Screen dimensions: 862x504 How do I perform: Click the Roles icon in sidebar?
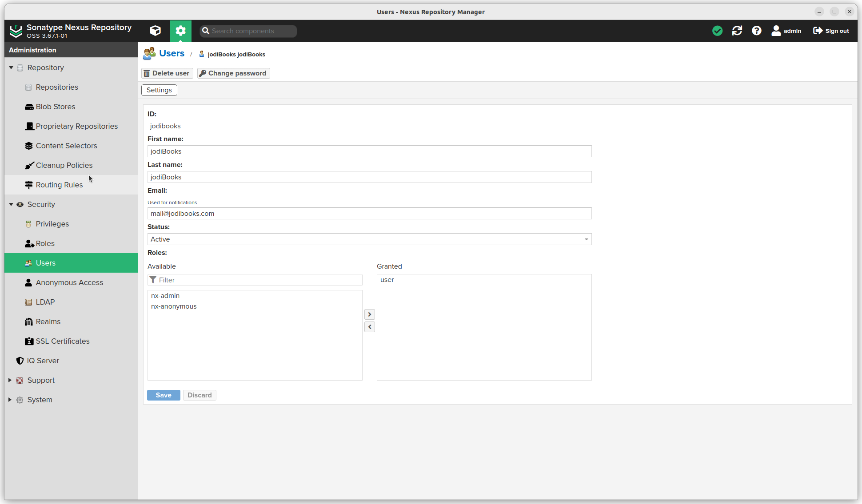point(29,243)
